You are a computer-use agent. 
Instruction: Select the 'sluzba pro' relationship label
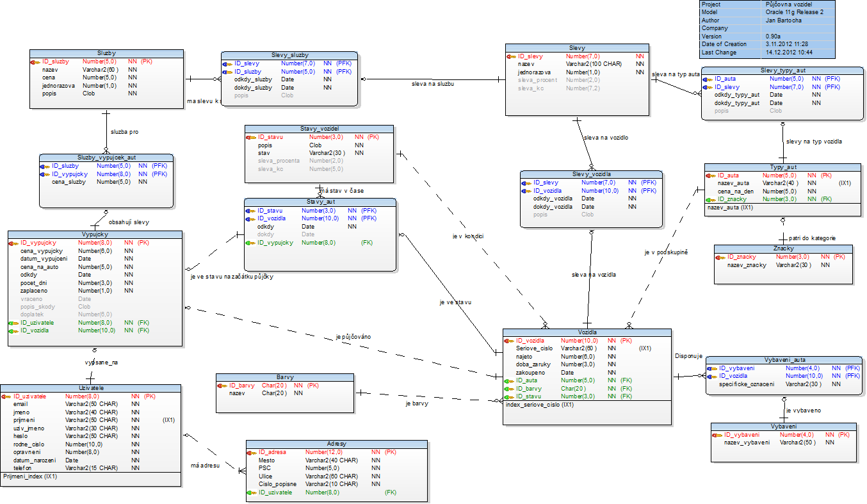tap(124, 132)
